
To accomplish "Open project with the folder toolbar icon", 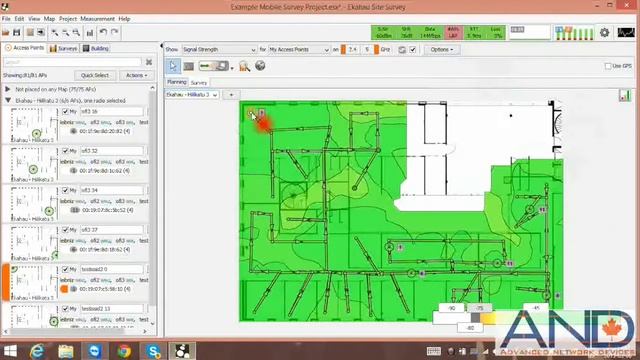I will (6, 32).
